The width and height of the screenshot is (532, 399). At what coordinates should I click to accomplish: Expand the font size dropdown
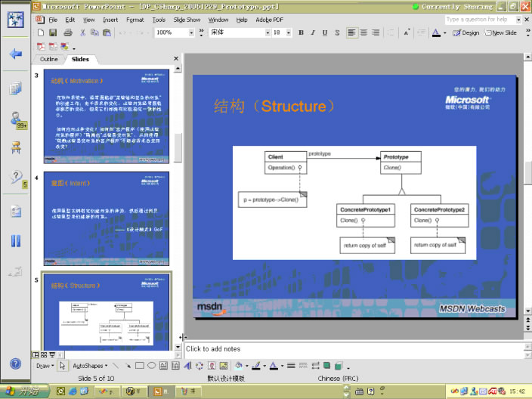tap(288, 33)
